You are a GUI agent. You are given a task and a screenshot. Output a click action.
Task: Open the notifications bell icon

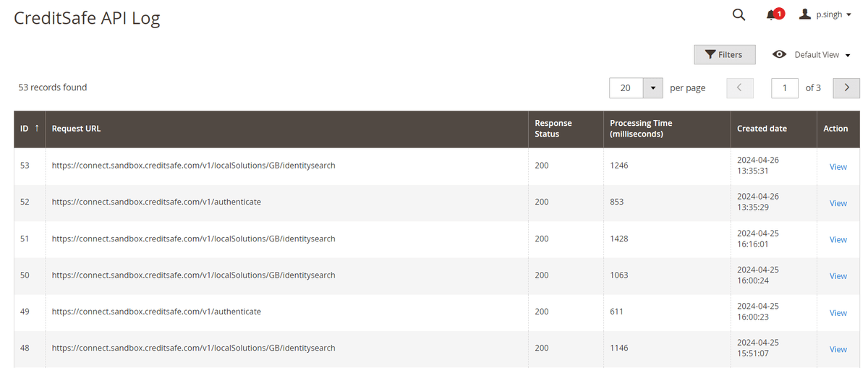[x=772, y=14]
